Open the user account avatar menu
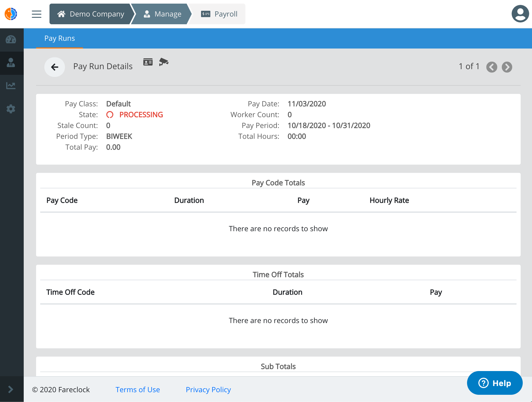Viewport: 532px width, 402px height. [520, 14]
